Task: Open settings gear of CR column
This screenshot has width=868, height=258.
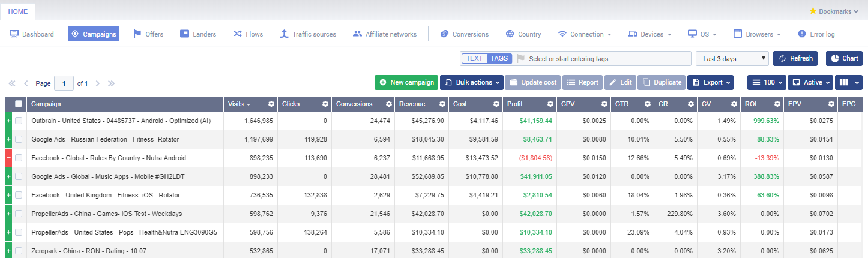Action: click(x=690, y=104)
